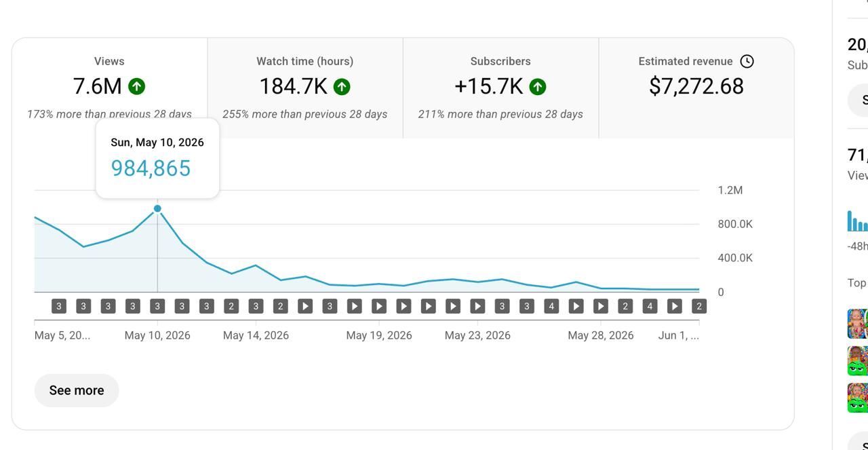868x450 pixels.
Task: Click the +15.7K subscribers value
Action: click(488, 87)
